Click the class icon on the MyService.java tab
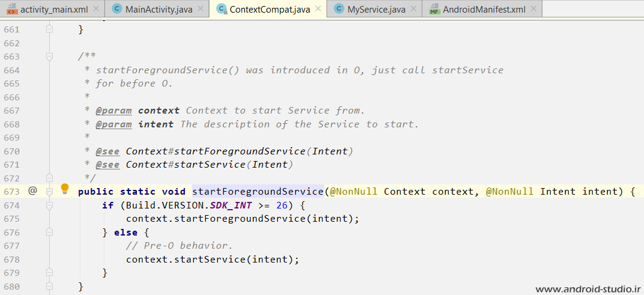 click(x=339, y=9)
